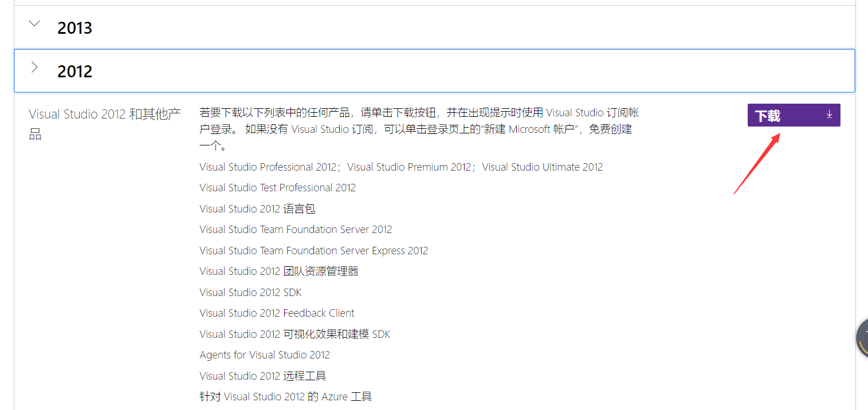Select Visual Studio Premium 2012 entry

point(410,167)
